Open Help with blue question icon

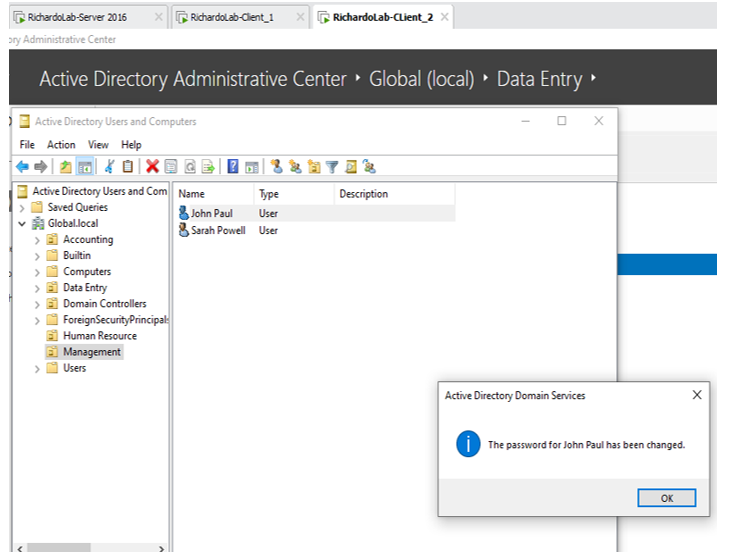[232, 167]
